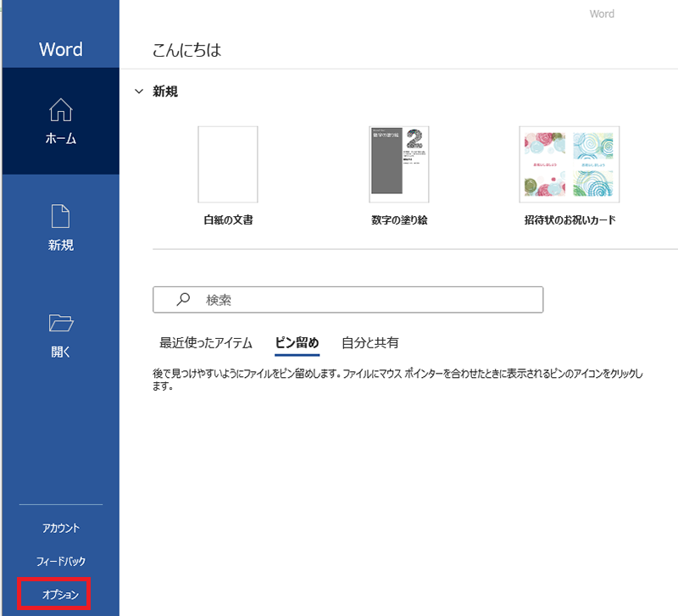Pick the 招待状のお祝いカード template thumbnail

[x=570, y=164]
